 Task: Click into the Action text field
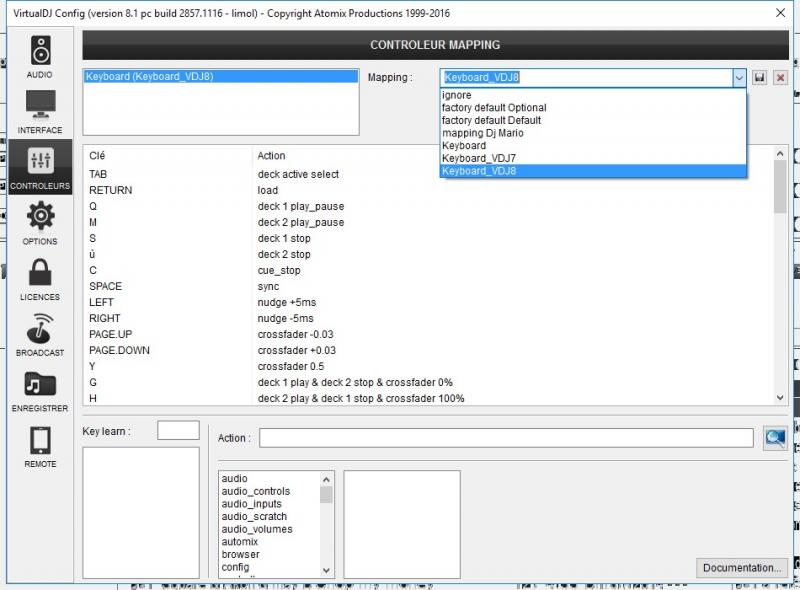[506, 438]
